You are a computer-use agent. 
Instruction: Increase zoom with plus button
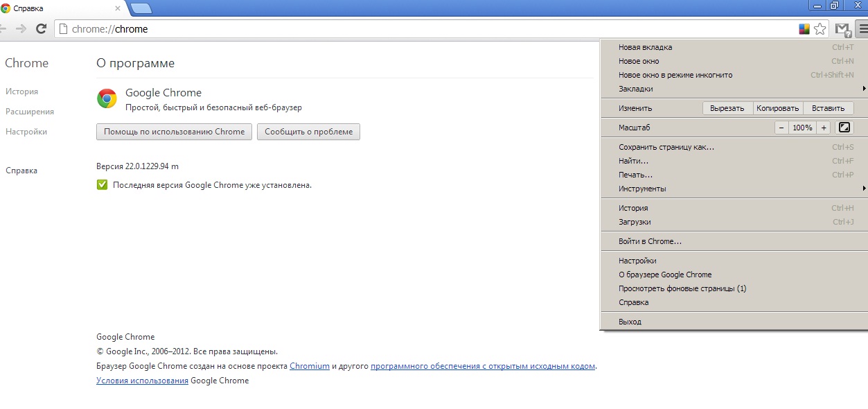824,128
